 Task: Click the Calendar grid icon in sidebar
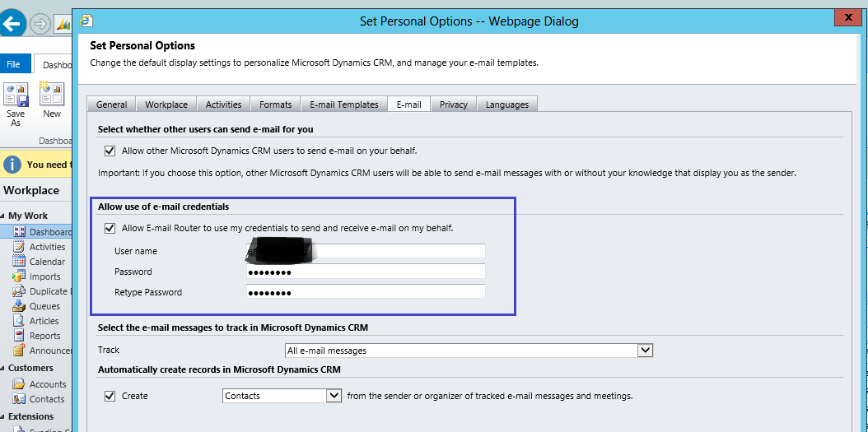point(19,262)
